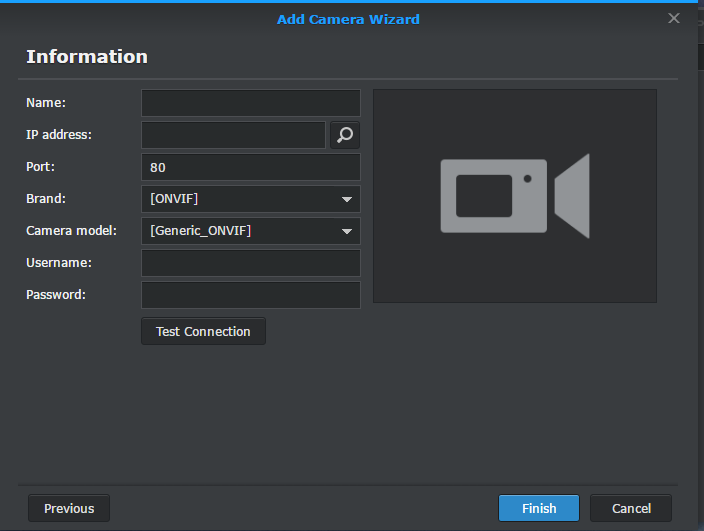Cancel the camera setup wizard
The height and width of the screenshot is (531, 704).
pyautogui.click(x=631, y=508)
